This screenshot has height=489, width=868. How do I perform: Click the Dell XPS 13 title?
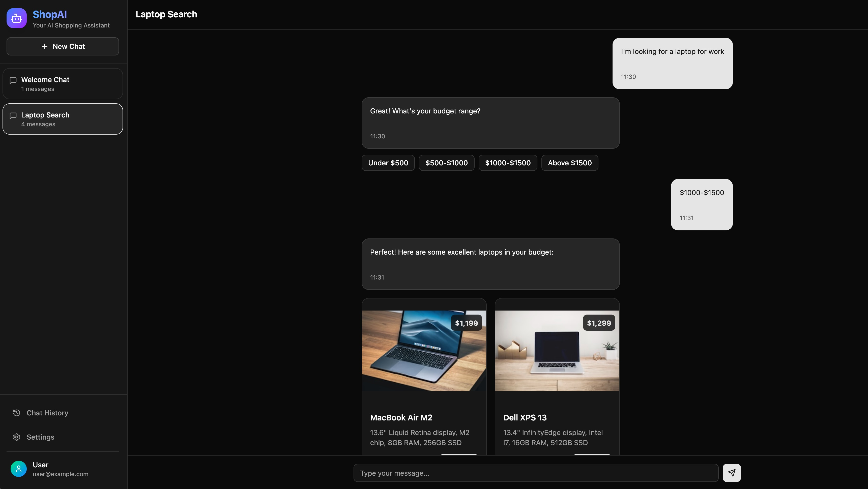click(x=525, y=418)
